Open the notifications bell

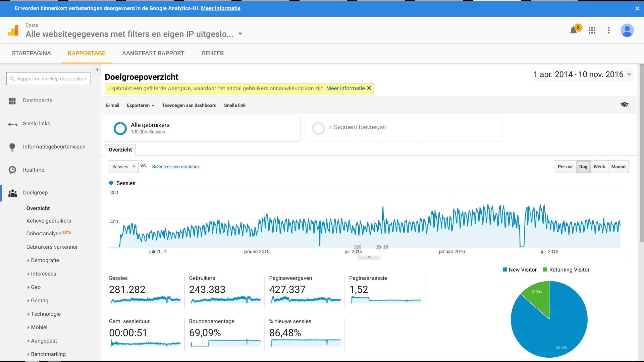574,30
